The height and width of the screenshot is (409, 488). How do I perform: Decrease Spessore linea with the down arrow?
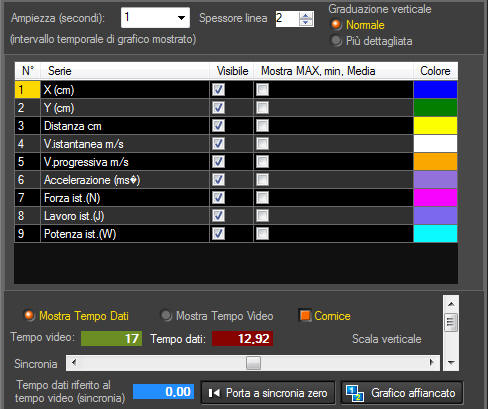pos(306,22)
